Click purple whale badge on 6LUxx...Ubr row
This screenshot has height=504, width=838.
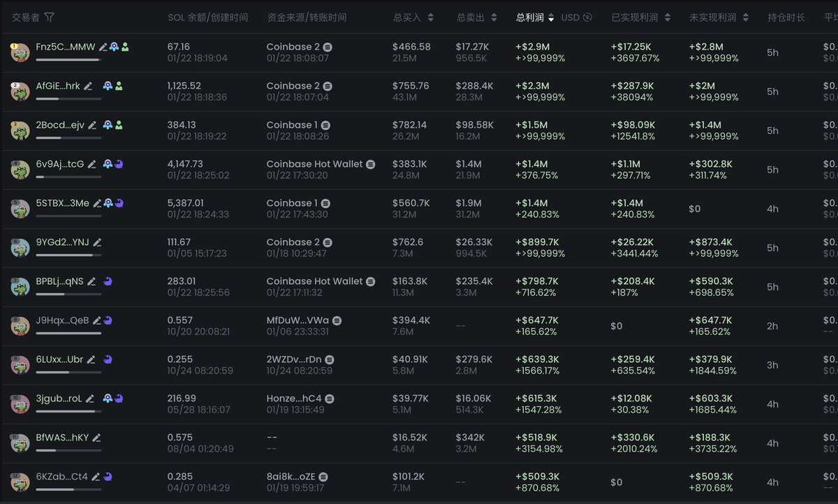point(108,360)
